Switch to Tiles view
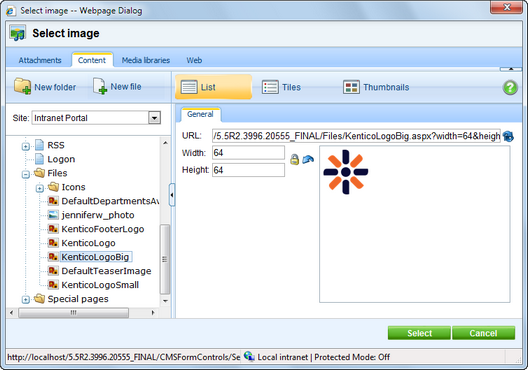Viewport: 528px width, 370px height. [x=281, y=87]
